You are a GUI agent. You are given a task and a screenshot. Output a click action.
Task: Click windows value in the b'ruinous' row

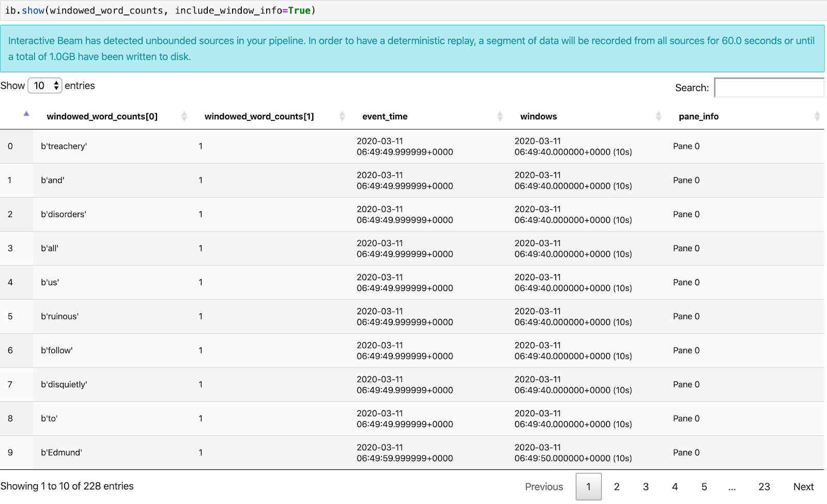573,317
